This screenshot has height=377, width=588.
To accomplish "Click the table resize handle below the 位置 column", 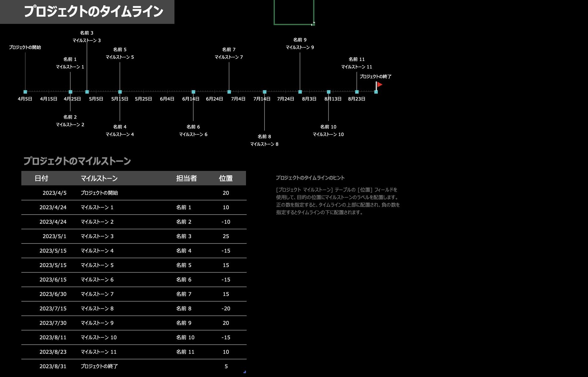I will (x=245, y=372).
